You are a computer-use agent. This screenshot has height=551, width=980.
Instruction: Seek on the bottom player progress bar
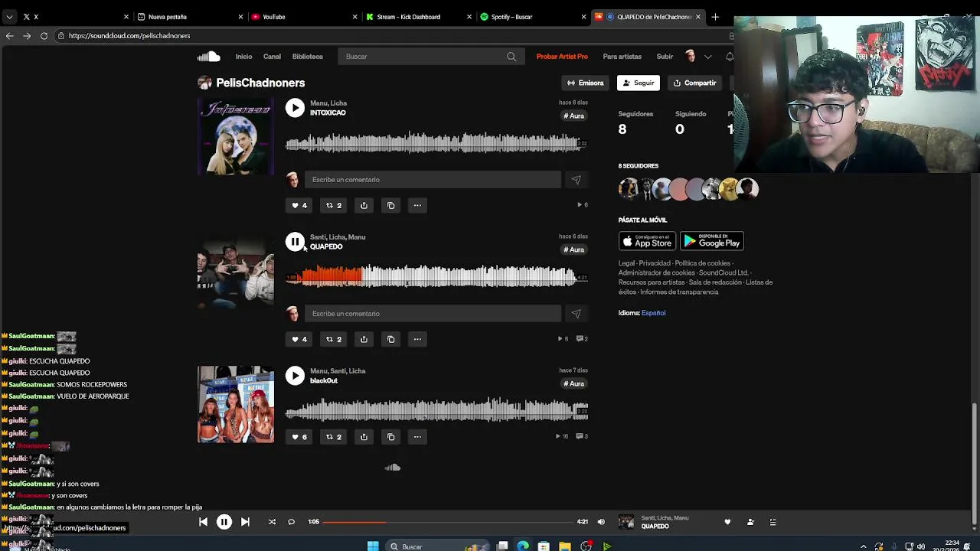(x=449, y=522)
